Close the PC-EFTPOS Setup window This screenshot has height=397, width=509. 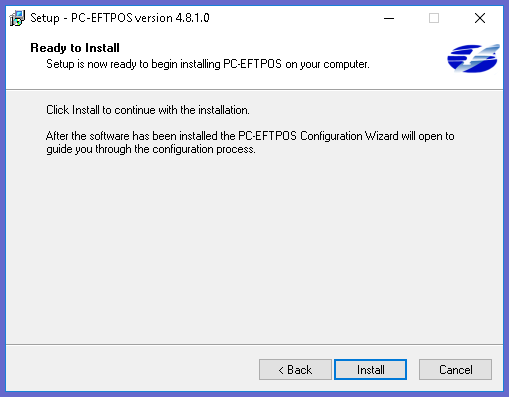(x=480, y=18)
